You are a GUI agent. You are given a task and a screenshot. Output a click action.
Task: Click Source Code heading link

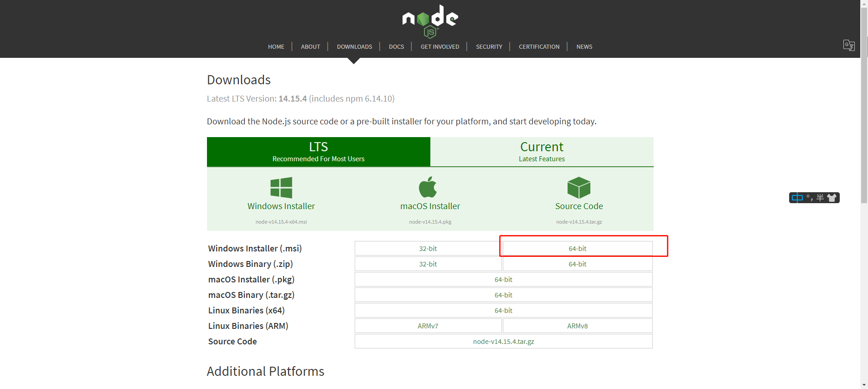579,206
